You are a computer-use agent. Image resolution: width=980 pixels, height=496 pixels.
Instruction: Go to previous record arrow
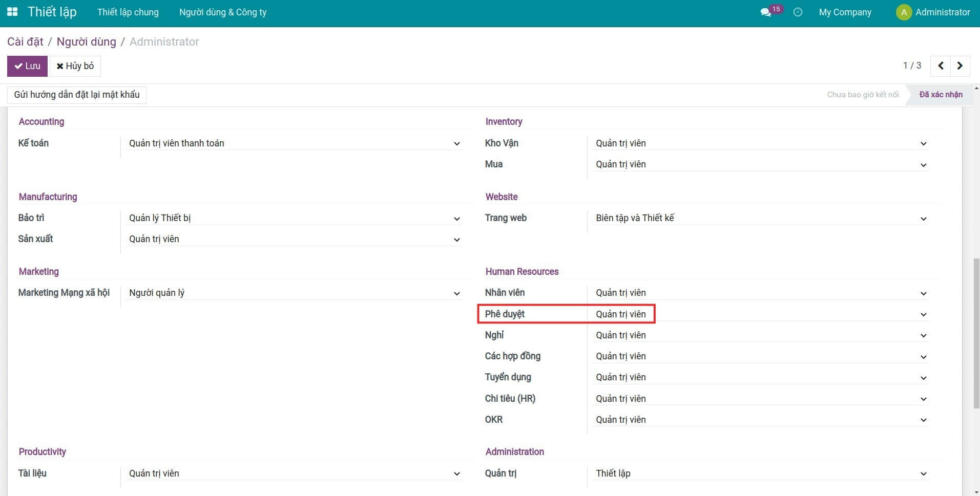[x=941, y=66]
